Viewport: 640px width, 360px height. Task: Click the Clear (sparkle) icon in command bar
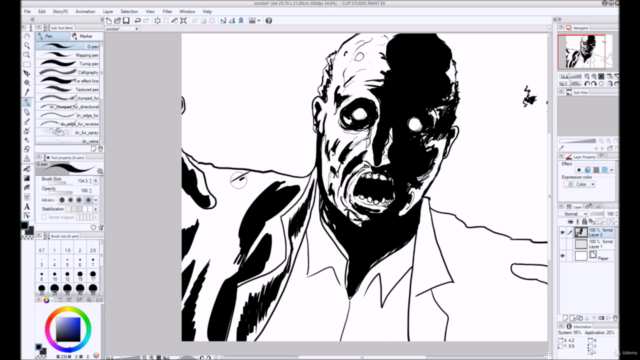tap(158, 21)
